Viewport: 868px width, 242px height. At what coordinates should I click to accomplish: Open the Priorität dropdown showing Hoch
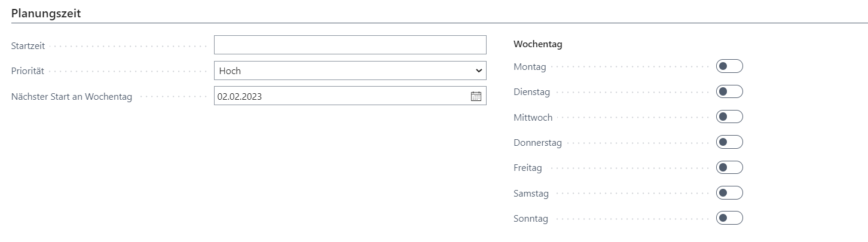[350, 71]
